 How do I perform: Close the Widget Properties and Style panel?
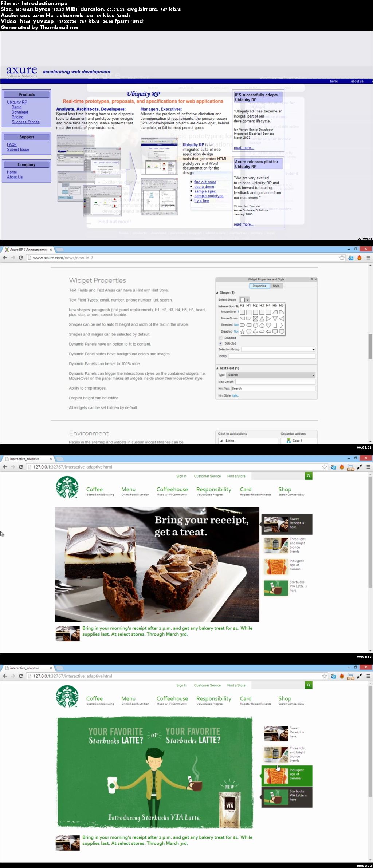coord(315,279)
